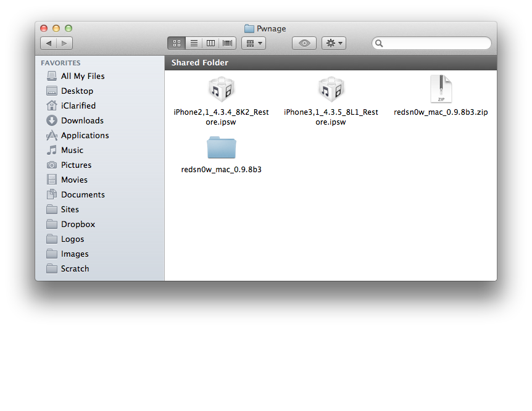This screenshot has height=411, width=532.
Task: Click the Quick Look eye button
Action: [304, 43]
